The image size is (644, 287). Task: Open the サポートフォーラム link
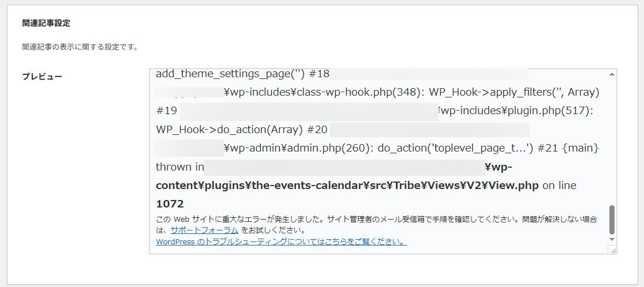[204, 230]
